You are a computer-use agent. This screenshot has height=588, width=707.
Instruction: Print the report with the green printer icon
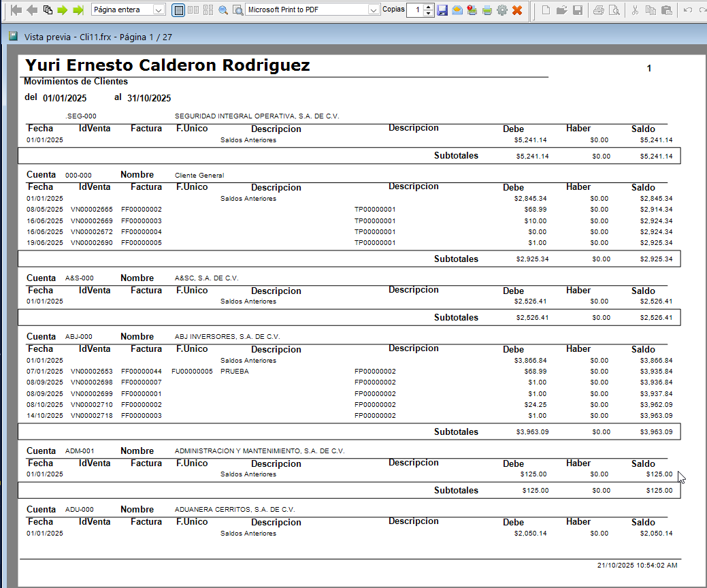(487, 10)
